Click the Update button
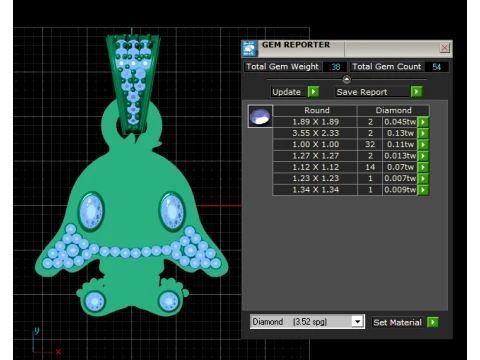480x360 pixels. (x=289, y=92)
